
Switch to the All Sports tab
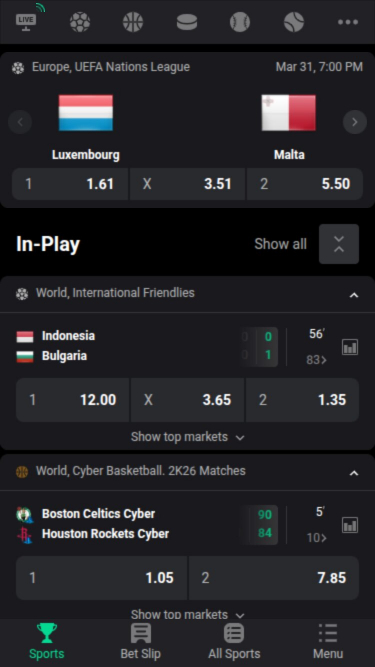click(x=234, y=641)
